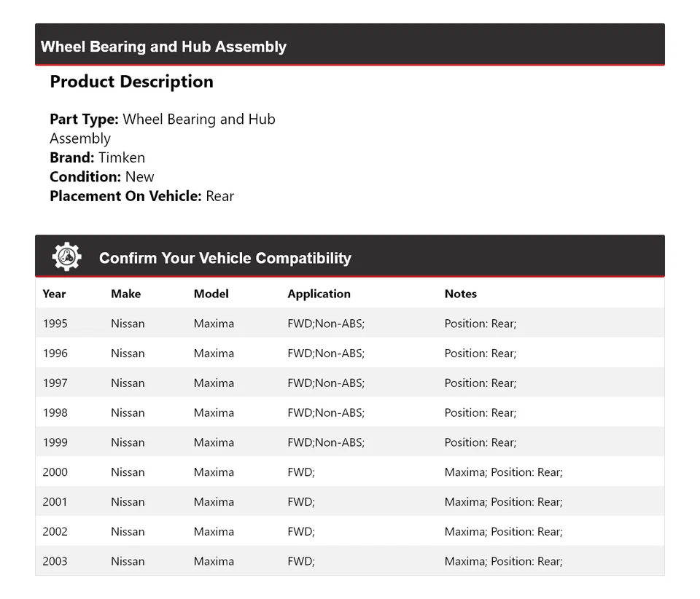Screen dimensions: 700x599
Task: Click the Application column header
Action: (x=319, y=294)
